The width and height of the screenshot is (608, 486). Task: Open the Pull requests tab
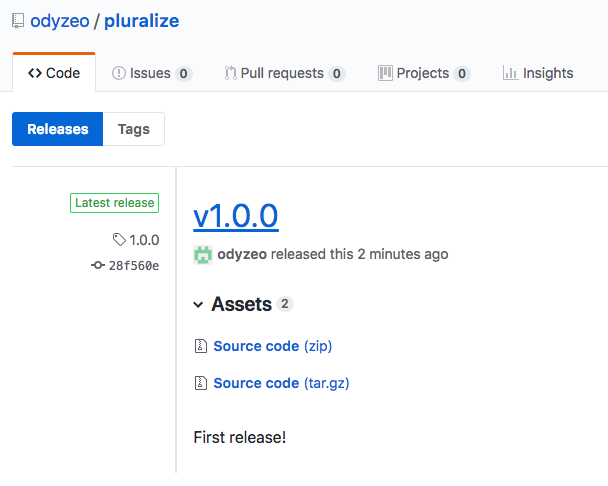click(x=285, y=73)
